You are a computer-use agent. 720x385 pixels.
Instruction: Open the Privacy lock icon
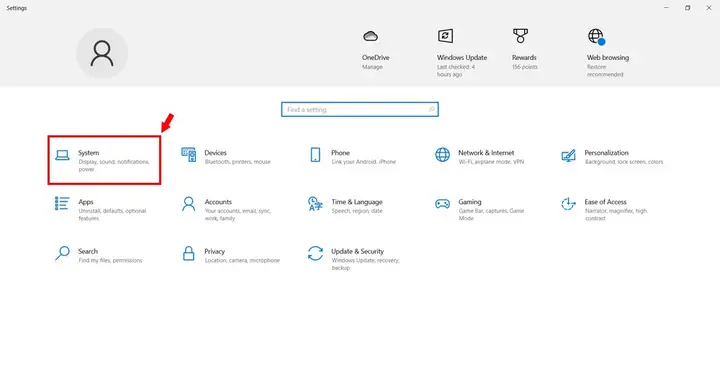[189, 253]
